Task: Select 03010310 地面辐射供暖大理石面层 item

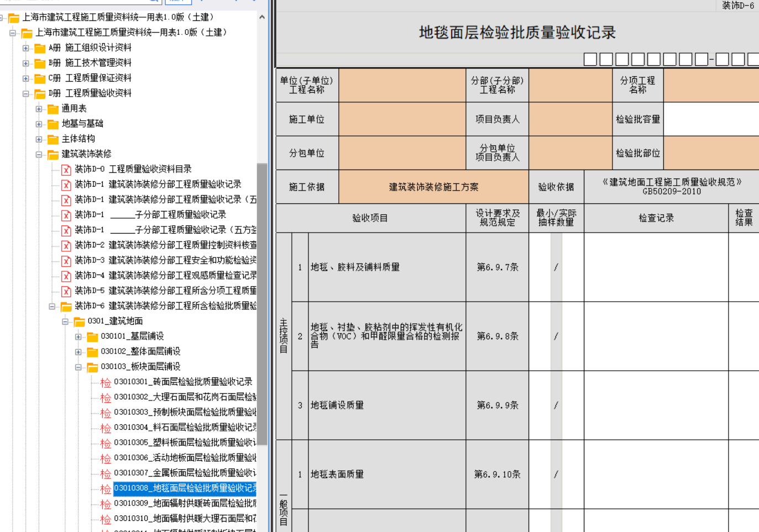Action: [185, 519]
